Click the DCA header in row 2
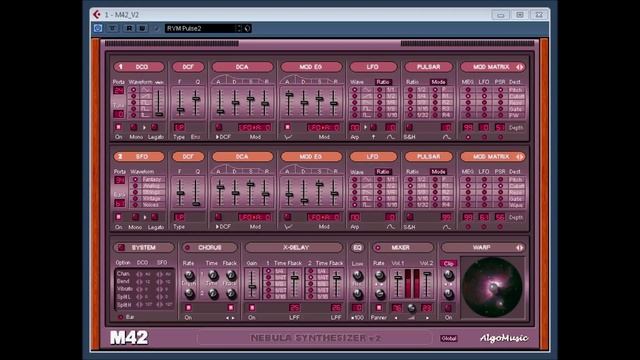The height and width of the screenshot is (360, 640). pyautogui.click(x=242, y=157)
